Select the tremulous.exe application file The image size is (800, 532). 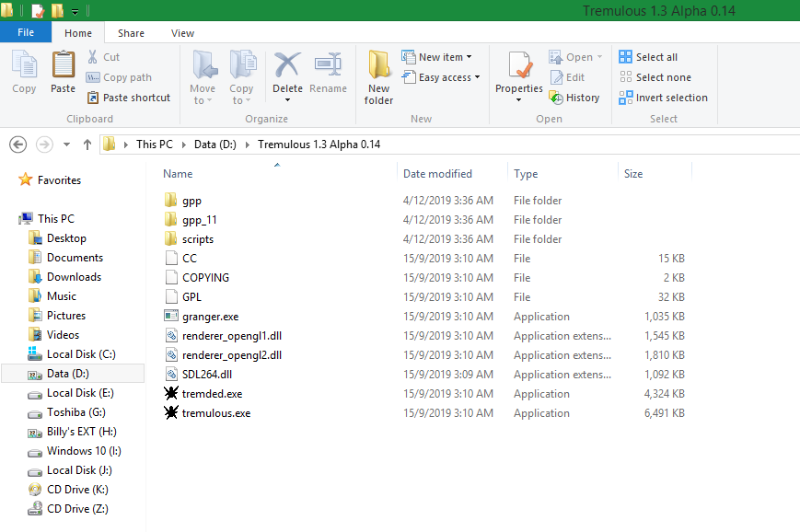coord(215,413)
